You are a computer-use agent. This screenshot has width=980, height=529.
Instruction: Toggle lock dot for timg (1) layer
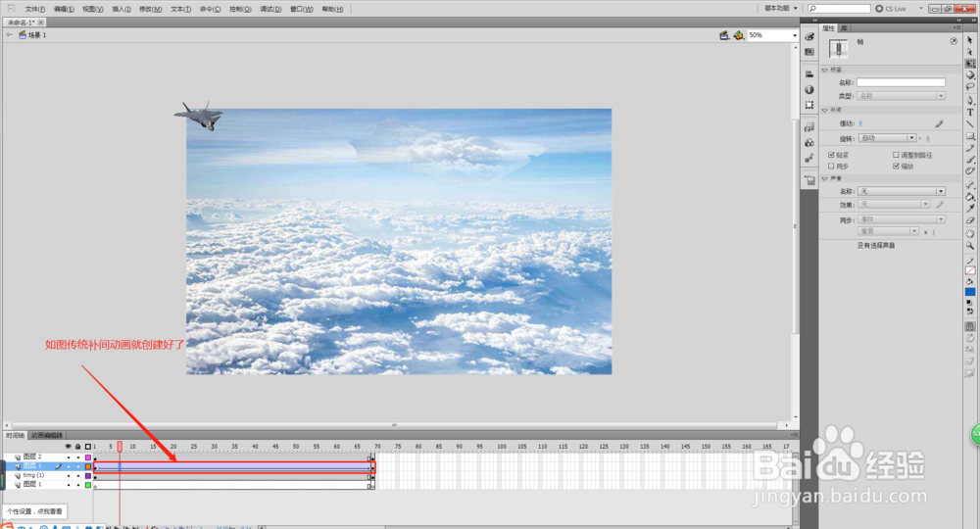tap(78, 475)
